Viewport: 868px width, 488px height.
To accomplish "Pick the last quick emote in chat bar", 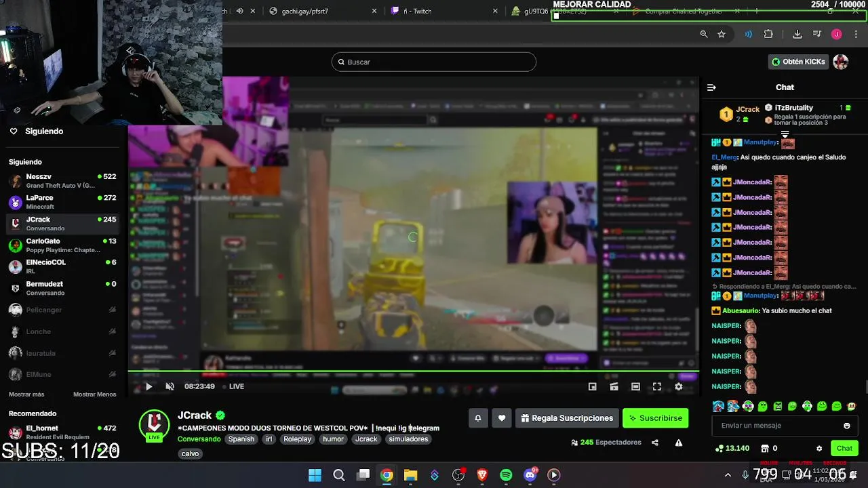I will tap(852, 407).
